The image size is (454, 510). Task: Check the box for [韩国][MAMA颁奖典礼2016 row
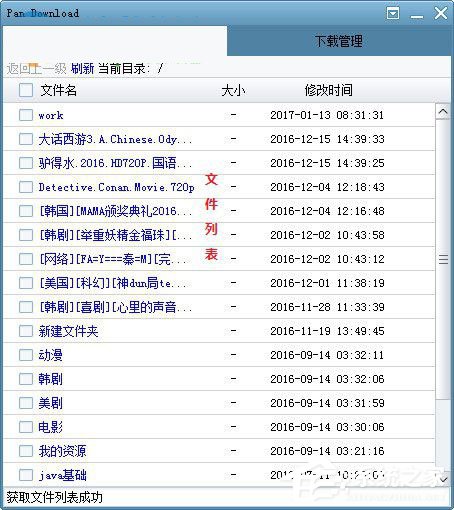[x=26, y=211]
